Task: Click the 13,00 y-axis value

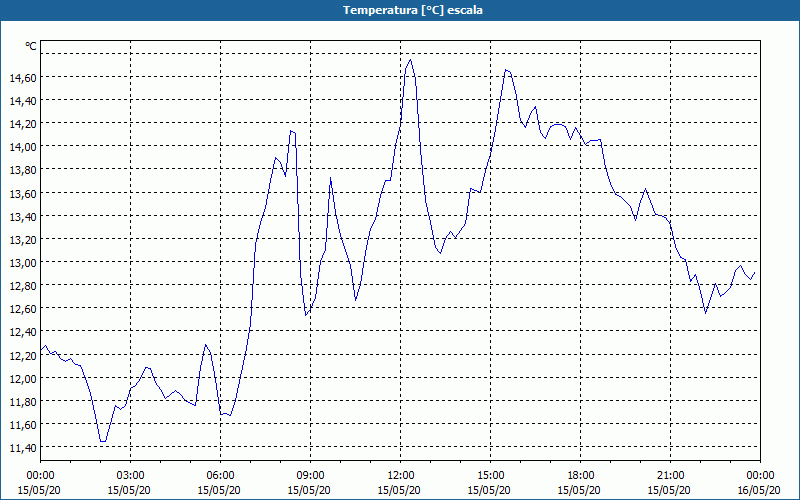Action: click(23, 263)
